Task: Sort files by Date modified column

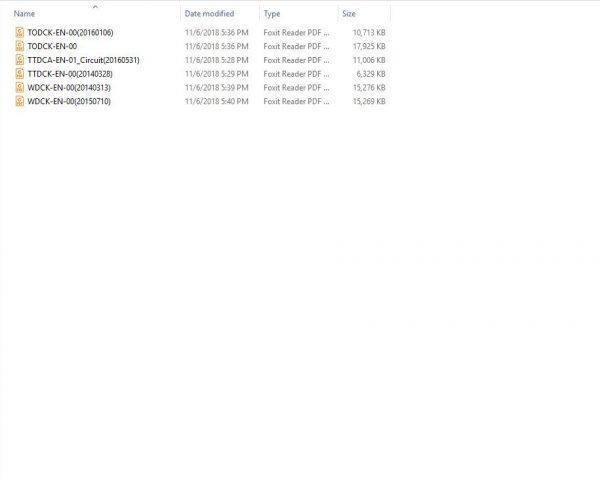Action: point(209,14)
